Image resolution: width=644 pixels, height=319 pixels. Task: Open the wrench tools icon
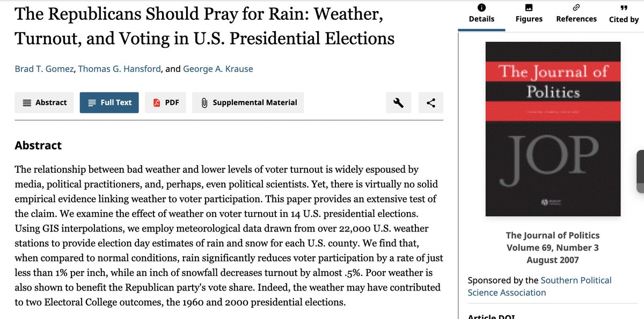click(x=399, y=103)
